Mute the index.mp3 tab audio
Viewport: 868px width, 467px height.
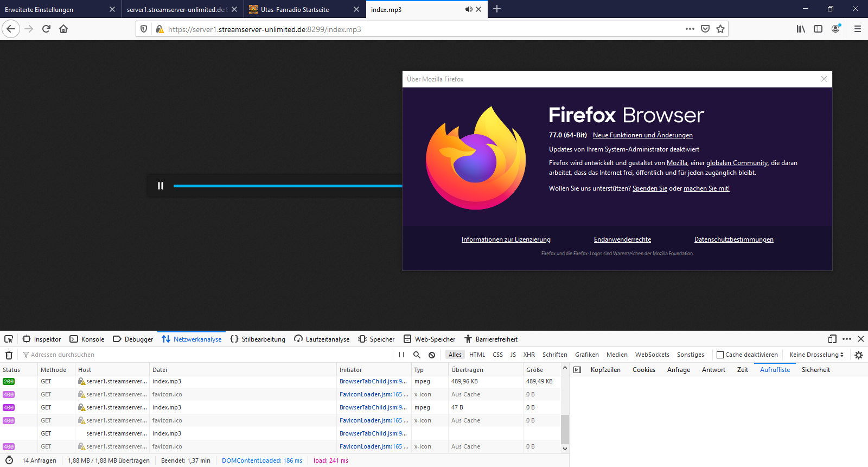[x=469, y=9]
